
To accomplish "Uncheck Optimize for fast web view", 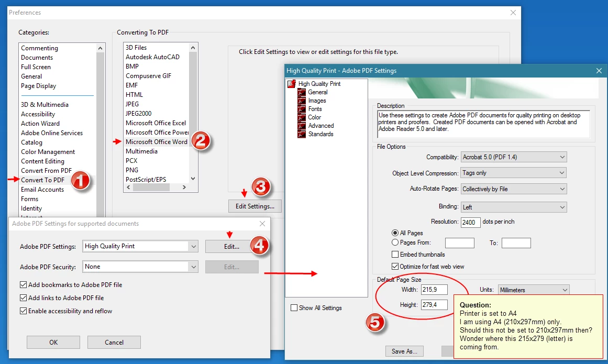I will point(395,266).
